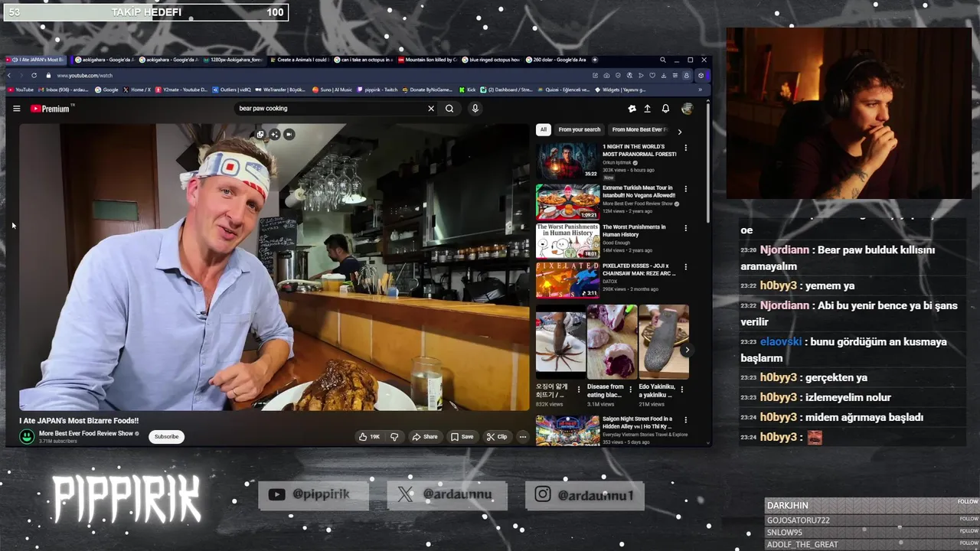Switch to 'can i take an octopus' tab

coord(363,60)
